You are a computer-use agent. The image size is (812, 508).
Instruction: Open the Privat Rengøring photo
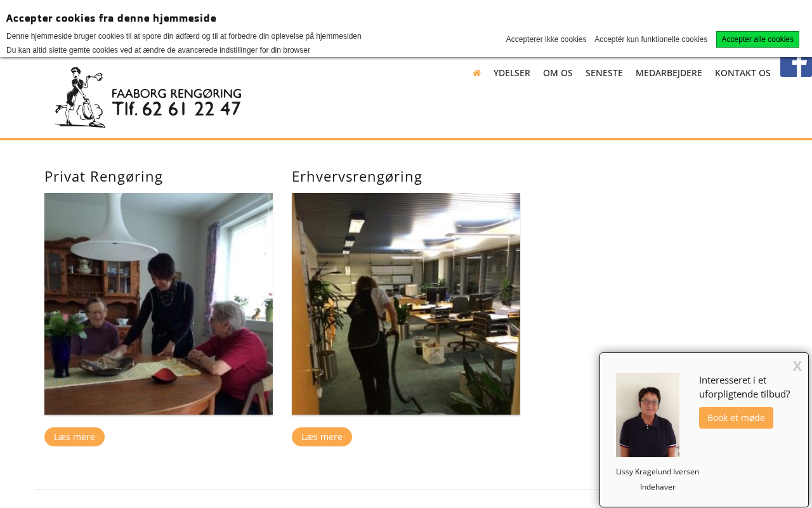click(x=159, y=304)
